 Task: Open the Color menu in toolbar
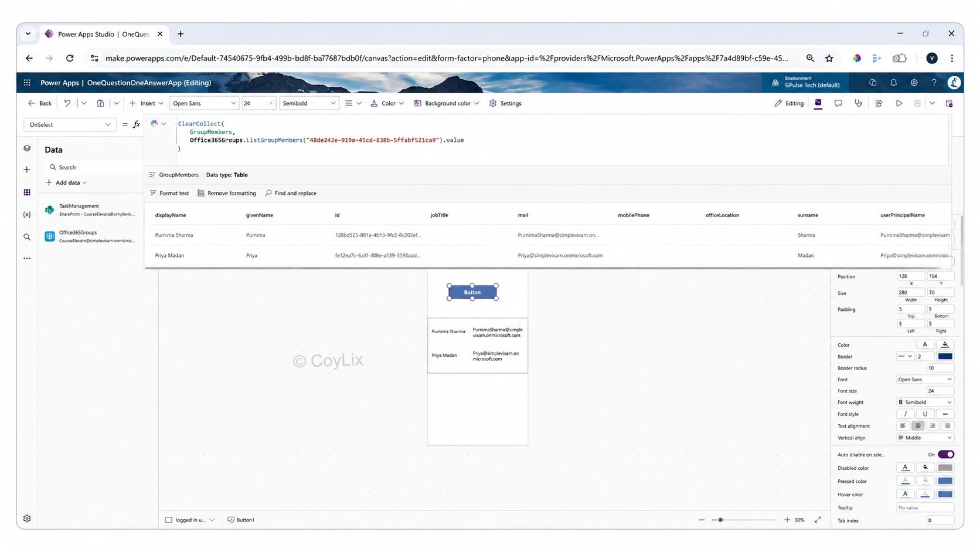[387, 103]
